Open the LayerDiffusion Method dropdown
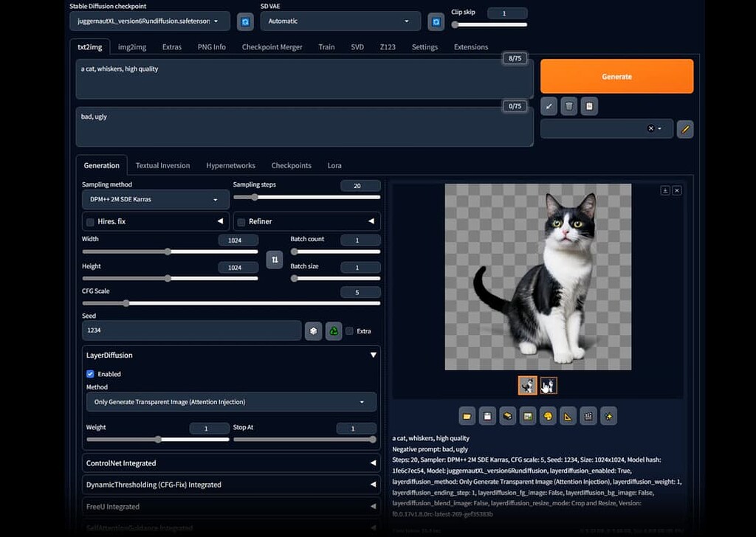 pyautogui.click(x=230, y=402)
